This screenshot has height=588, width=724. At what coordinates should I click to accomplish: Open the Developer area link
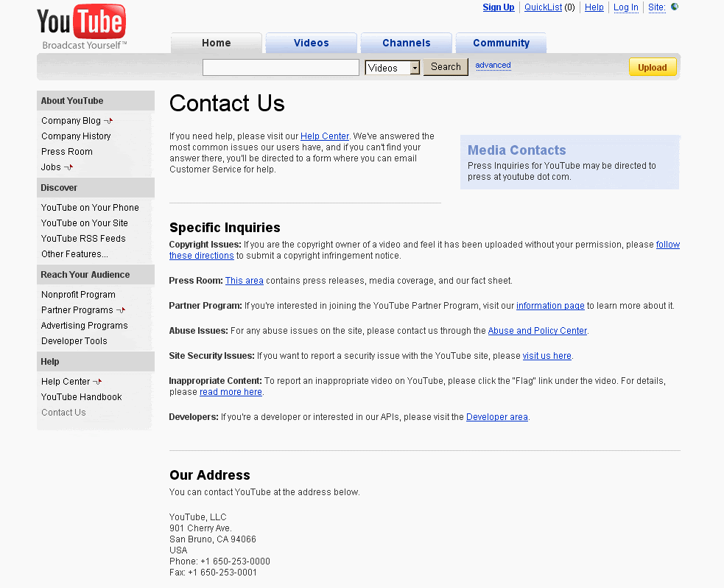[496, 417]
